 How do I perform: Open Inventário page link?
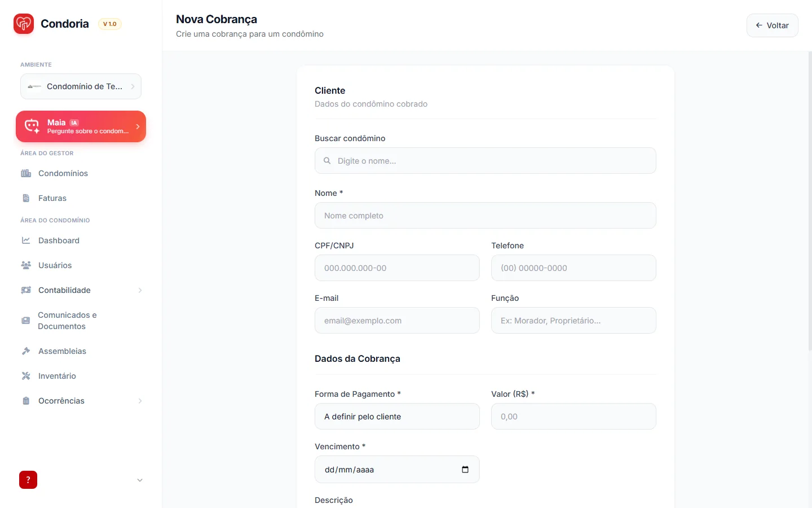coord(81,376)
